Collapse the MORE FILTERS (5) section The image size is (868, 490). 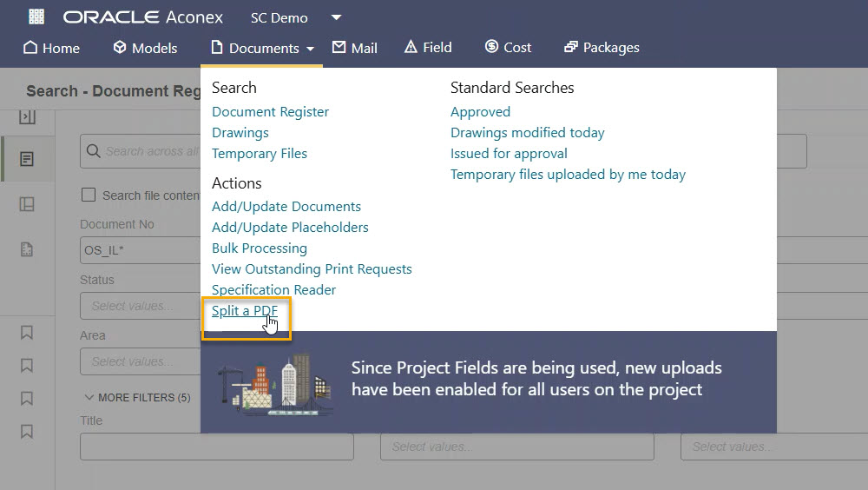[137, 397]
